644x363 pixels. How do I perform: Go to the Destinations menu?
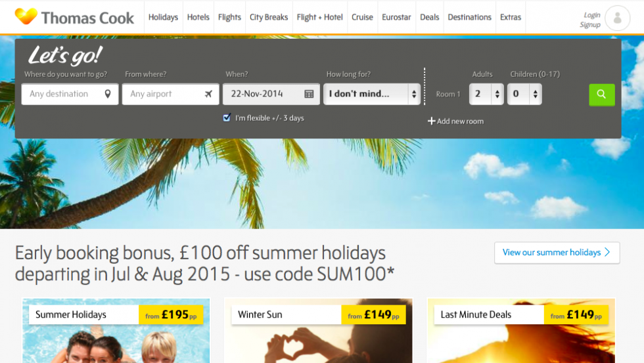coord(469,17)
